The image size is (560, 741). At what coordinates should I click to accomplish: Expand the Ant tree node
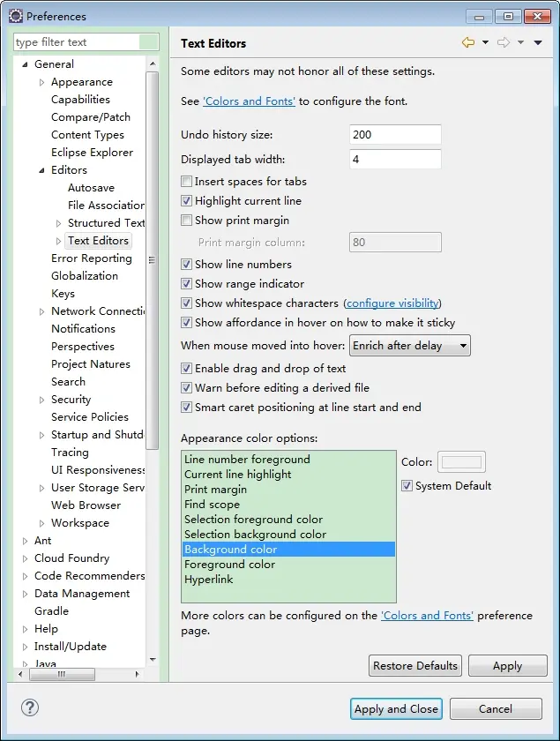click(25, 541)
